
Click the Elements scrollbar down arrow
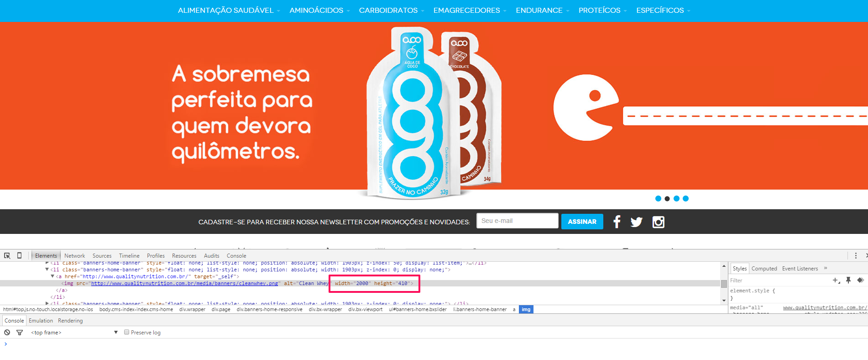[724, 301]
